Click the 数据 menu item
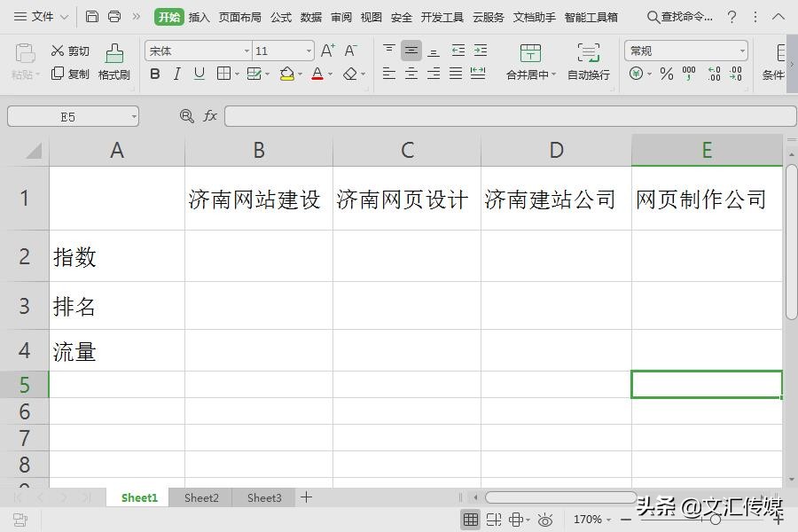The width and height of the screenshot is (798, 532). 310,16
